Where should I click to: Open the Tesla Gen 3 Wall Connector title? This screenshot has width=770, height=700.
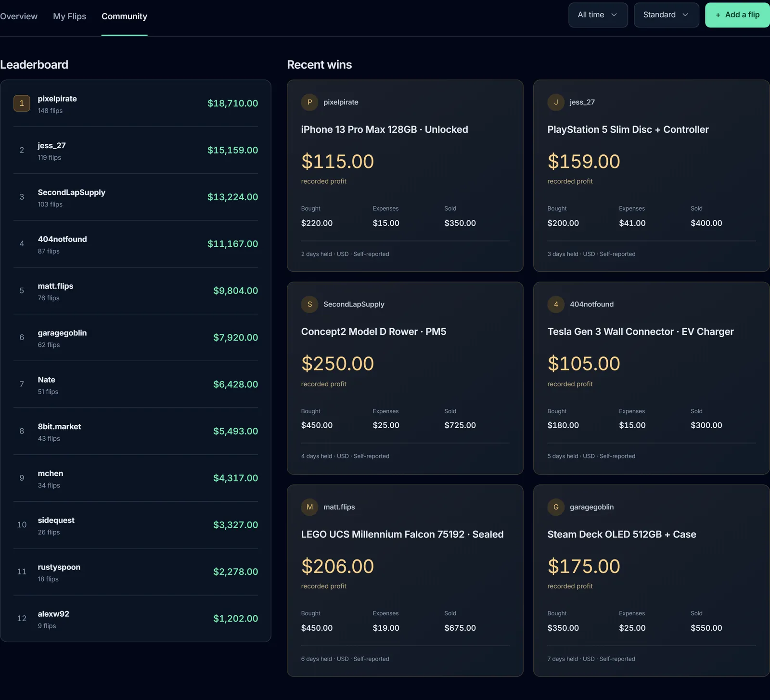(x=641, y=331)
